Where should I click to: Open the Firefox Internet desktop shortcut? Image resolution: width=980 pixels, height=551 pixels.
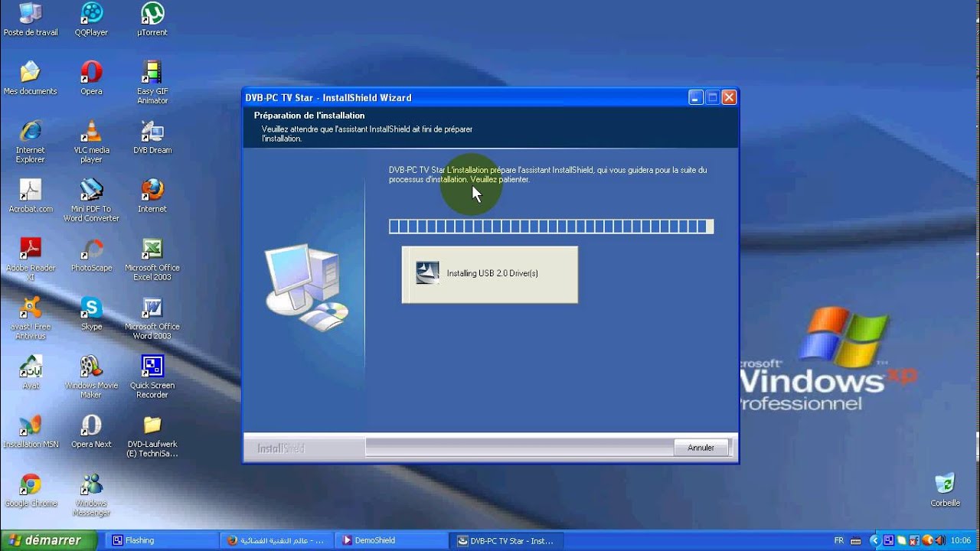[152, 197]
